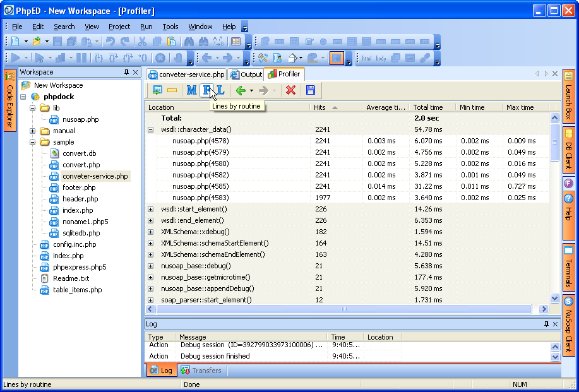The width and height of the screenshot is (579, 392).
Task: Toggle auto-hide pin on Log panel
Action: click(x=547, y=324)
